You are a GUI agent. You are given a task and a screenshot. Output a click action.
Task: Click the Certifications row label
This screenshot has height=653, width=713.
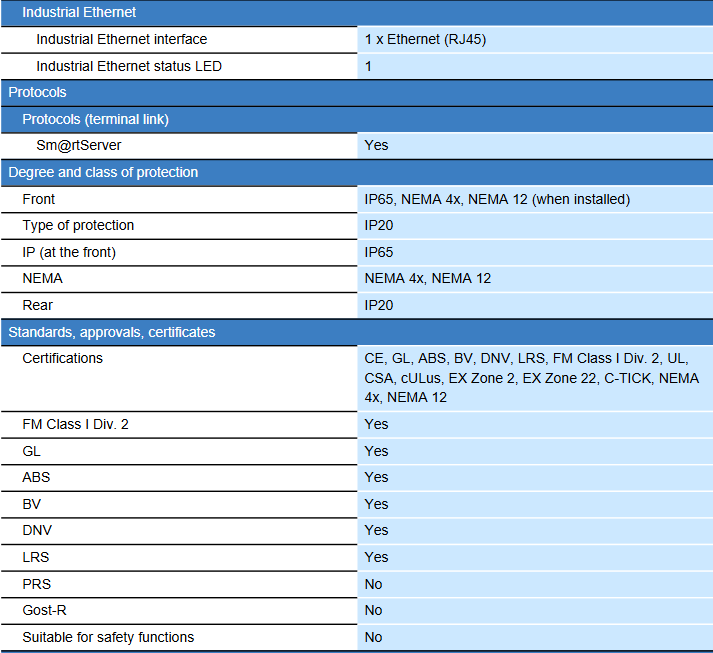pos(63,358)
